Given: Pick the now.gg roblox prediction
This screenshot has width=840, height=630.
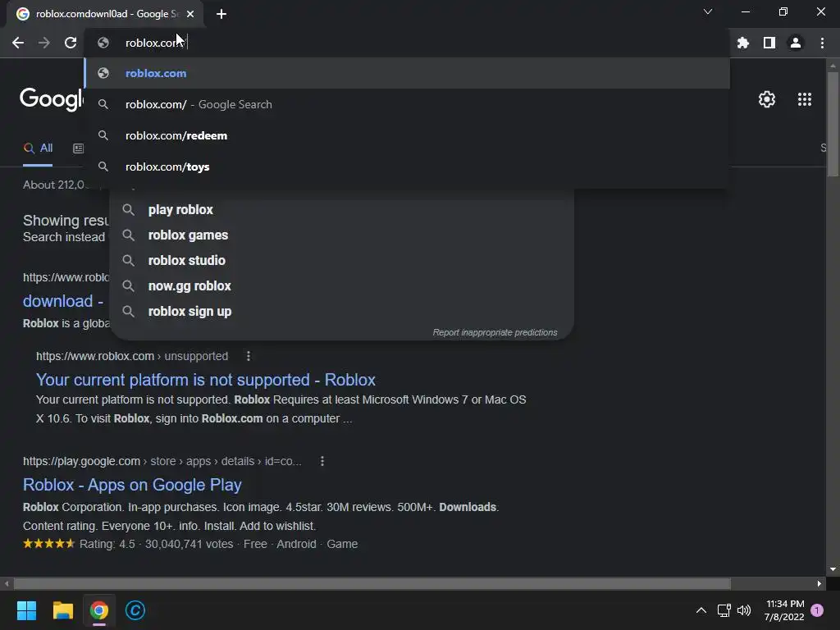Looking at the screenshot, I should click(342, 286).
